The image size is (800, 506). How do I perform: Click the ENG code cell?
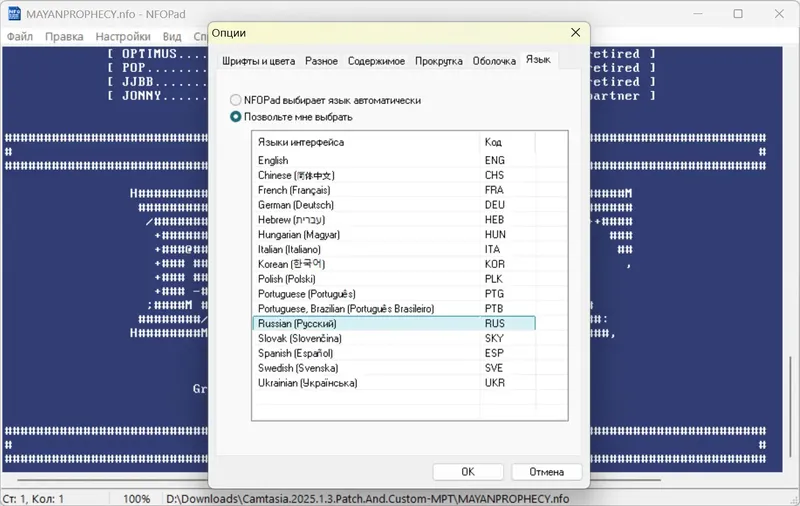[x=494, y=161]
